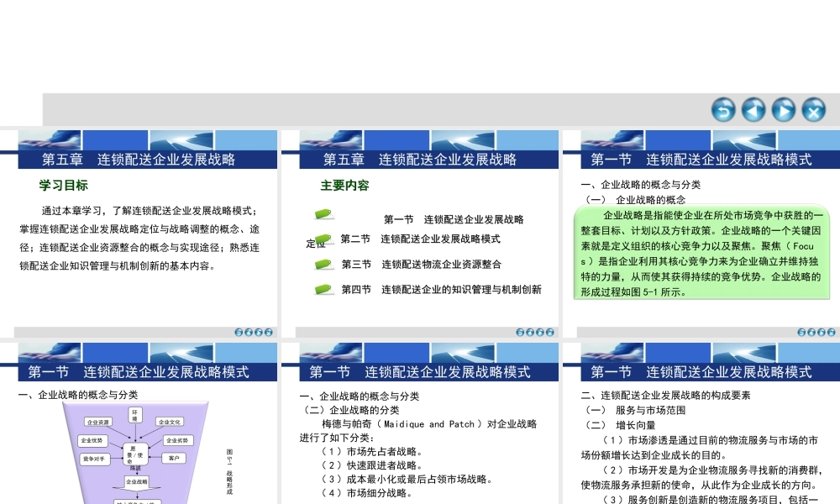Click the forward icon under the 学习目标 slide
The image size is (840, 504).
coord(258,332)
